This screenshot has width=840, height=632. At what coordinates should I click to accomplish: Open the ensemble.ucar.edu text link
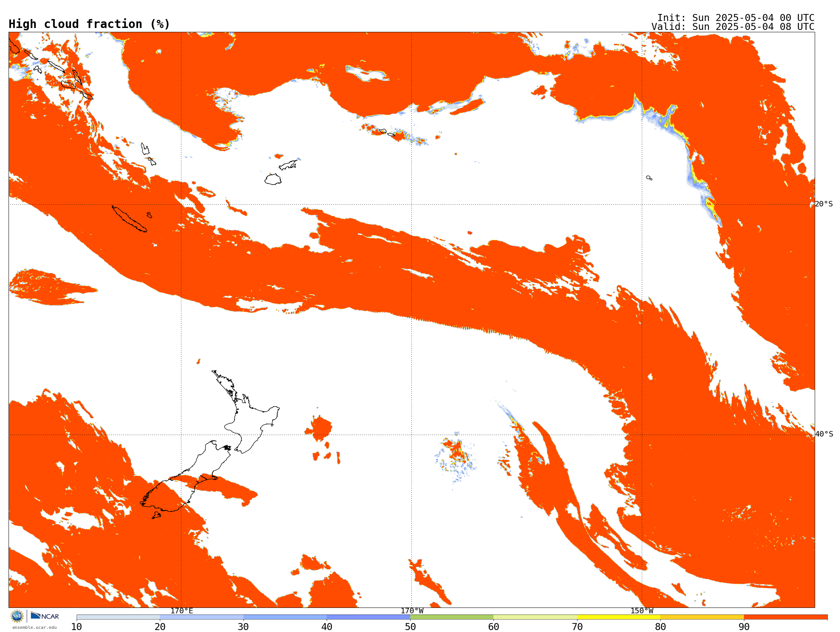tap(35, 627)
